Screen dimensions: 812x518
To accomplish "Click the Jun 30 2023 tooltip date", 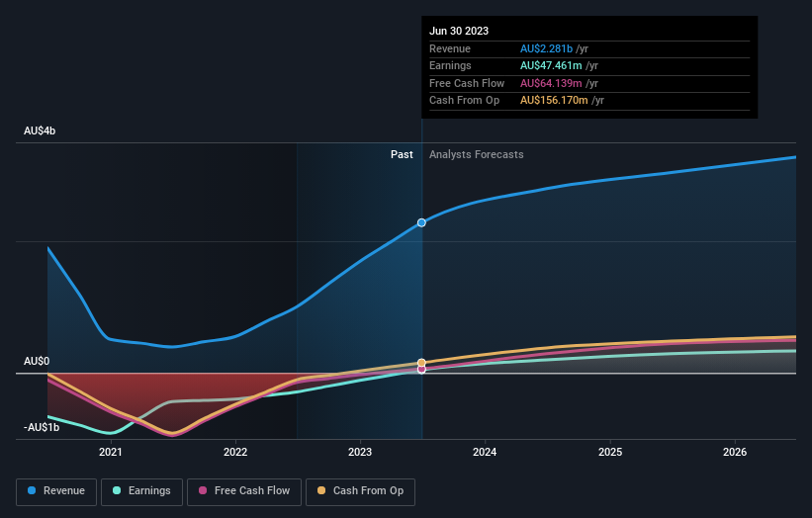I will click(x=459, y=31).
